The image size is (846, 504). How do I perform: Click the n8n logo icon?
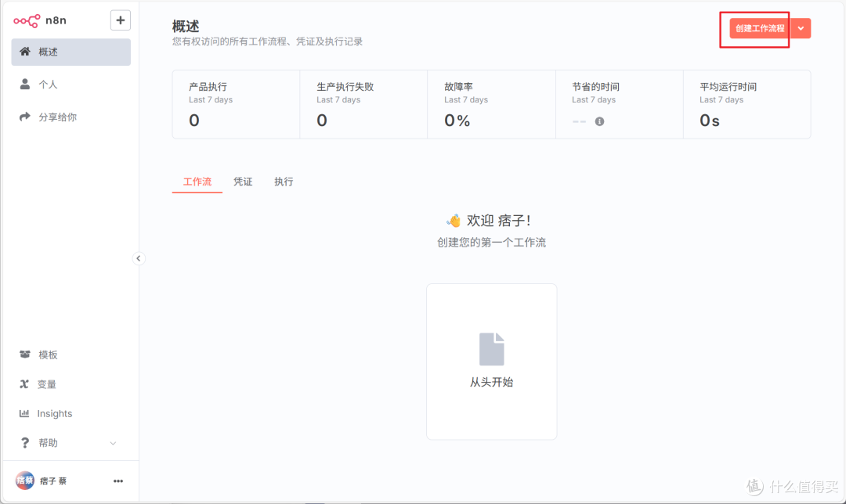tap(27, 20)
